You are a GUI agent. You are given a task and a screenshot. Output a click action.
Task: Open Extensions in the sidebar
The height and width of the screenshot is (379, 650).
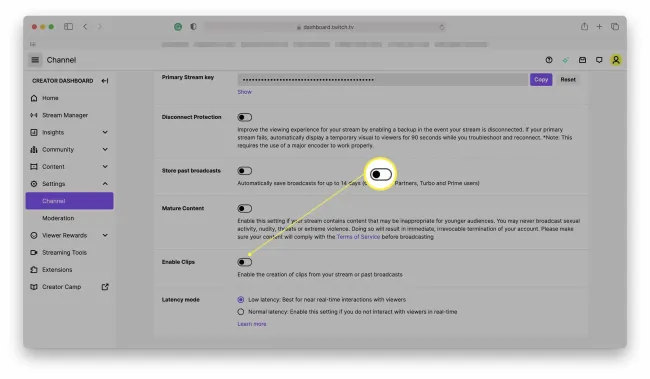tap(57, 270)
